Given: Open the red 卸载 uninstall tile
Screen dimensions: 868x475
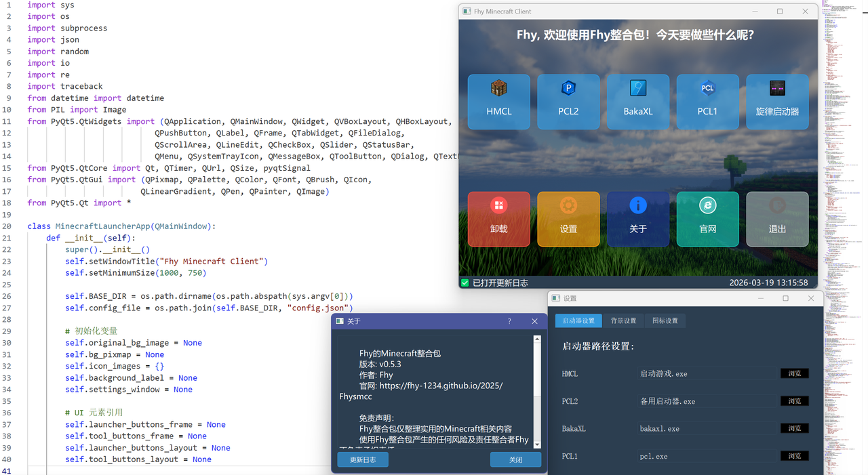Looking at the screenshot, I should (x=498, y=219).
